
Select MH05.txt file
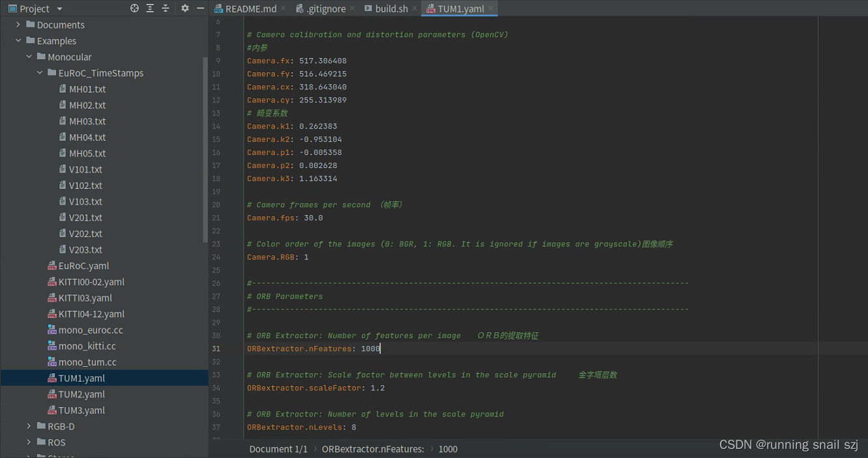pos(87,153)
